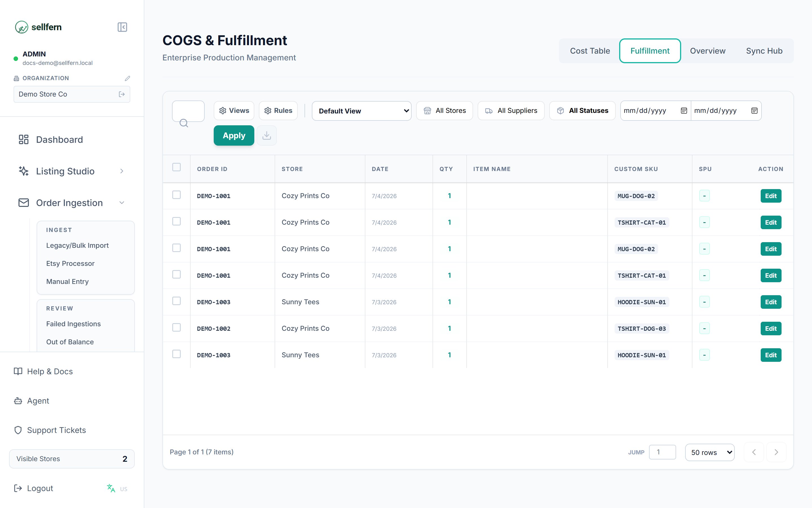Click the JUMP page number field
The height and width of the screenshot is (508, 812).
coord(662,452)
